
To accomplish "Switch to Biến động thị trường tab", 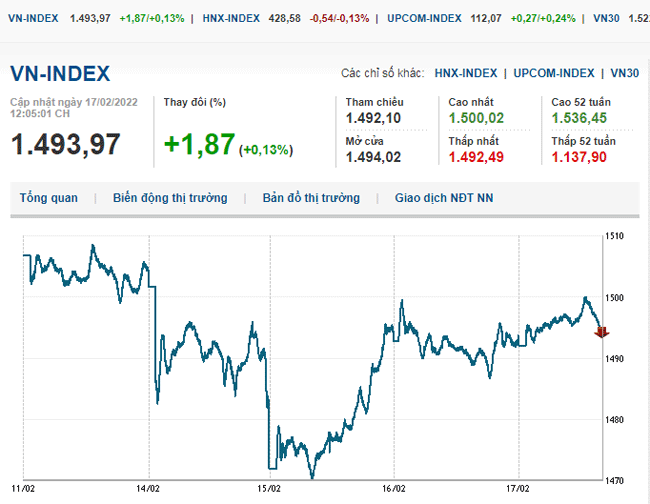I will [170, 198].
